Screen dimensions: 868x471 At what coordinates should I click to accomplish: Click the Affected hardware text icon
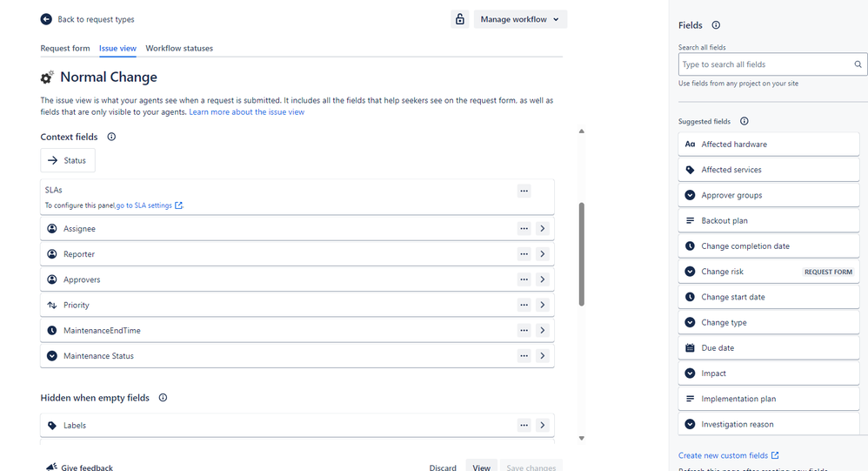tap(690, 144)
